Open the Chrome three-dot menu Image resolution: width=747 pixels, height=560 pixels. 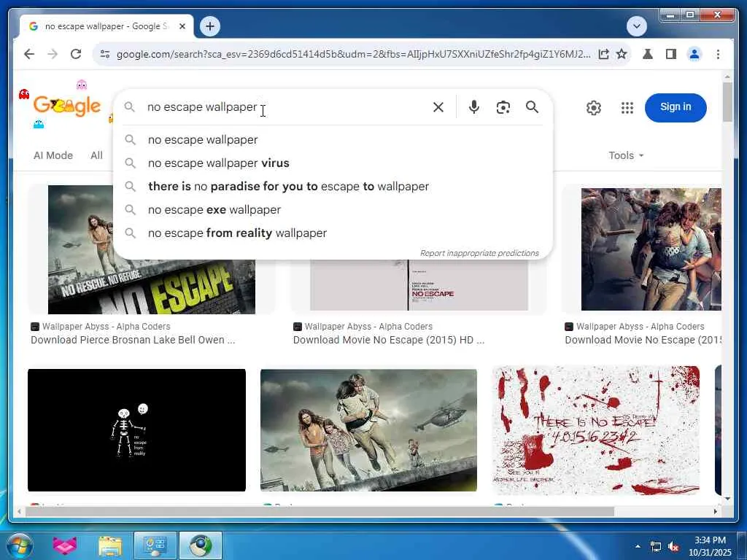tap(718, 54)
